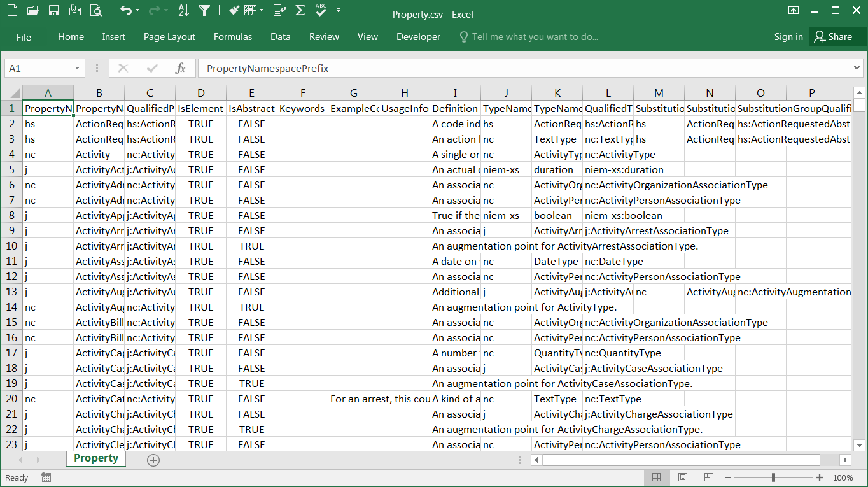Click the AutoSum sigma icon

(x=300, y=11)
